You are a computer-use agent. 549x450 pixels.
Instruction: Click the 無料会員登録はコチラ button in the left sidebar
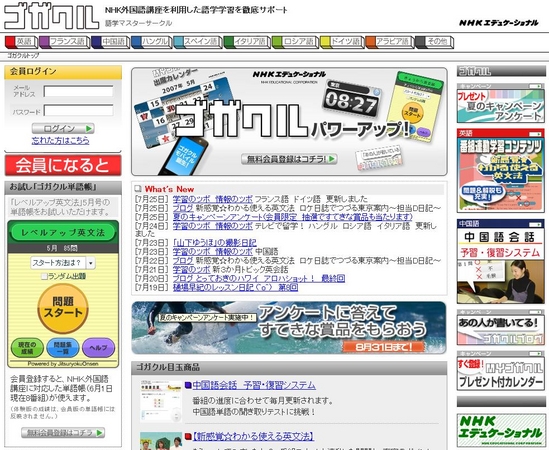63,432
